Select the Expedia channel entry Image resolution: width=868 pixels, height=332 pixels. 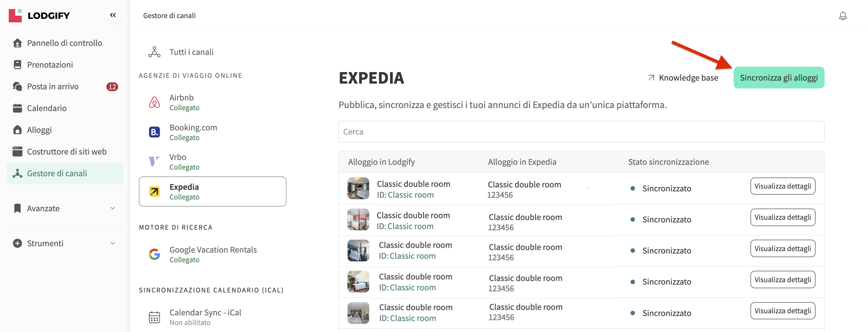tap(212, 192)
